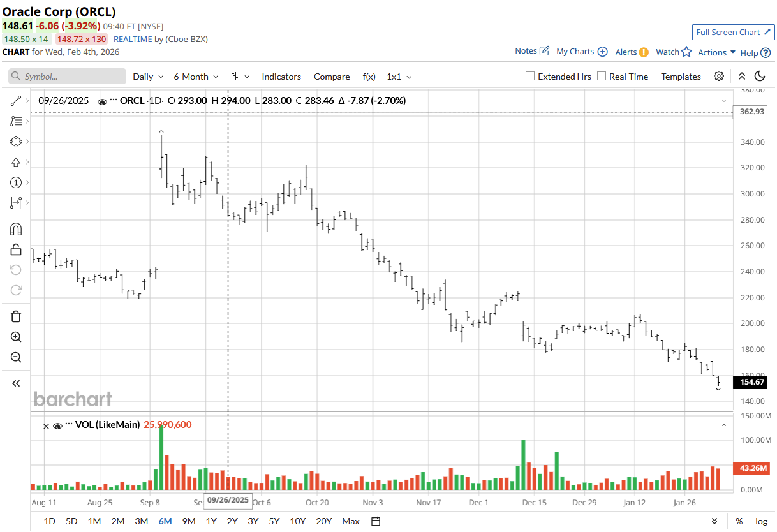The image size is (777, 532).
Task: Select the Max time range
Action: pyautogui.click(x=351, y=521)
